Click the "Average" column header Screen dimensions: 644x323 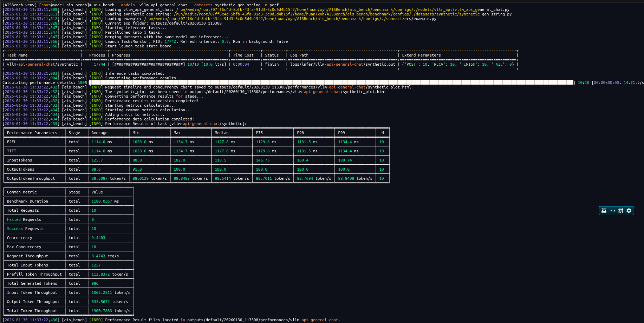[x=99, y=133]
